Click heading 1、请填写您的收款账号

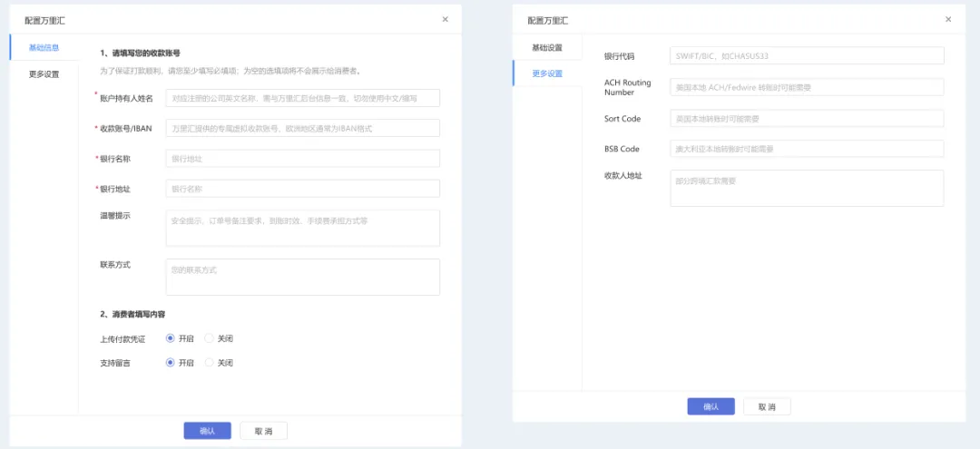click(x=140, y=54)
